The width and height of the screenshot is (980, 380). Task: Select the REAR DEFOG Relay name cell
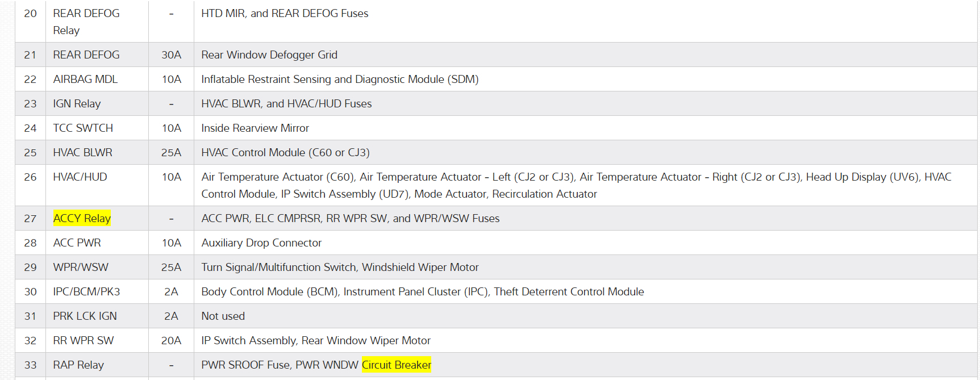(x=86, y=22)
